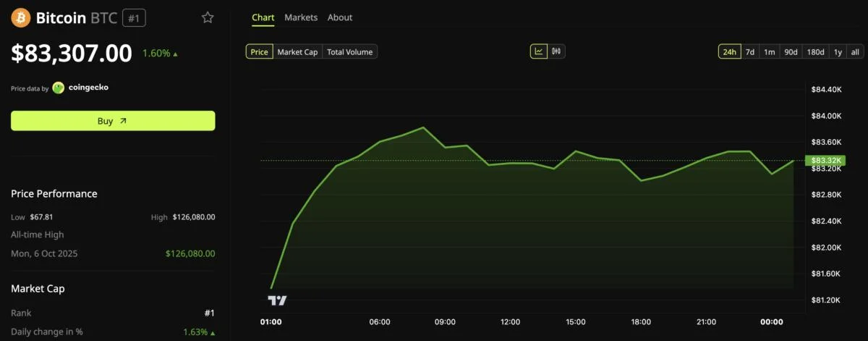Click the Bitcoin logo icon
The width and height of the screenshot is (868, 341).
tap(21, 17)
